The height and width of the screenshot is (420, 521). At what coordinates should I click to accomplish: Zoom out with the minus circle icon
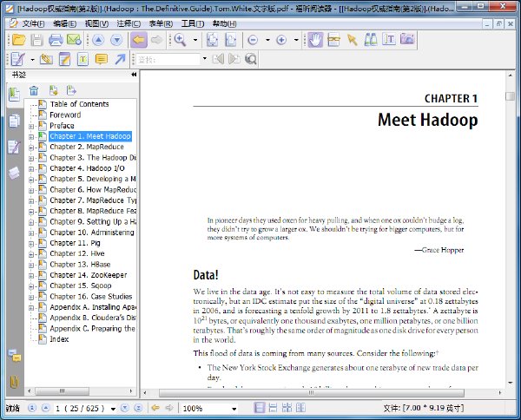[253, 40]
